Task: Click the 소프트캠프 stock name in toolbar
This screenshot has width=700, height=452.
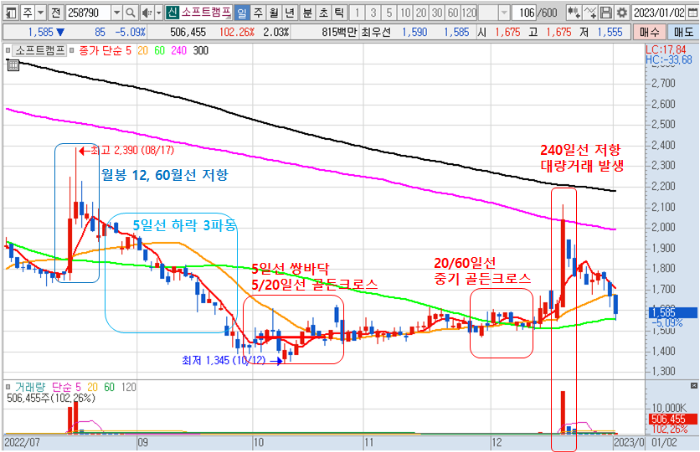Action: [x=205, y=12]
